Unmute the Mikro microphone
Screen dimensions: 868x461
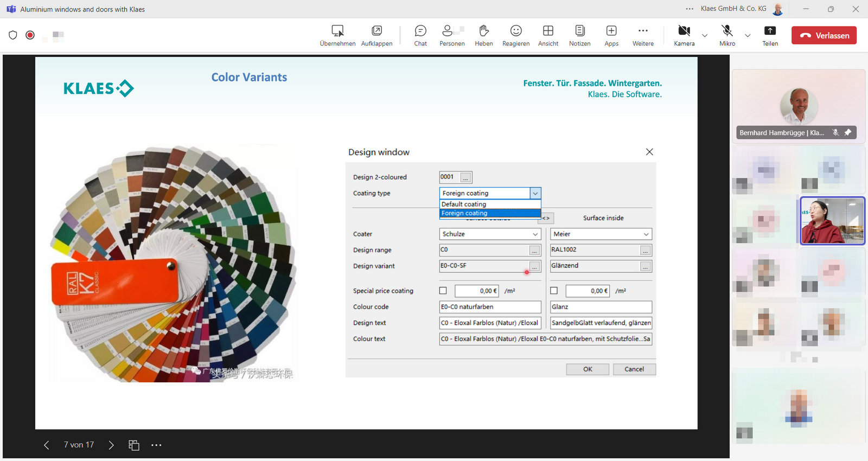pyautogui.click(x=727, y=35)
